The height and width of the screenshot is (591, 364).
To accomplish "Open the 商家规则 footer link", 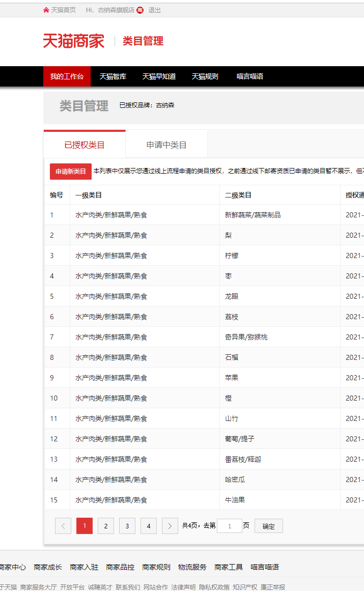I will (x=156, y=567).
